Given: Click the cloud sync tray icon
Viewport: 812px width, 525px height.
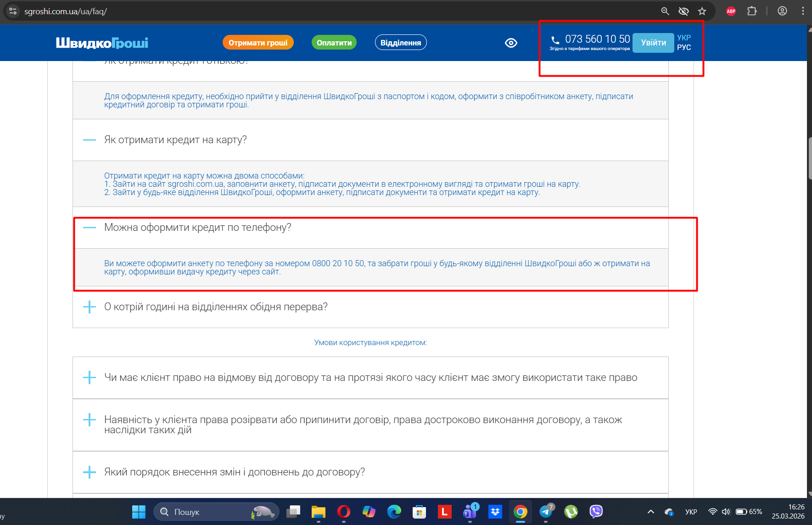Looking at the screenshot, I should coord(669,512).
